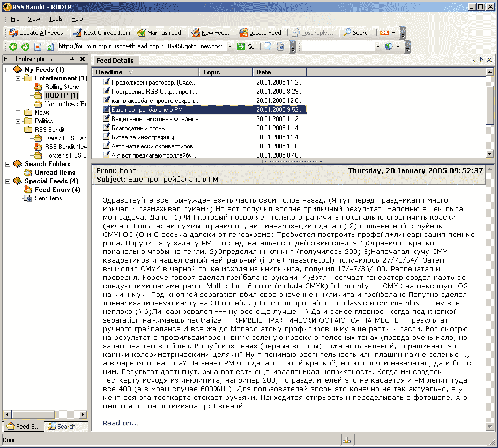The width and height of the screenshot is (498, 448).
Task: Toggle auto-hide pin on Feed Subscriptions
Action: tap(72, 59)
